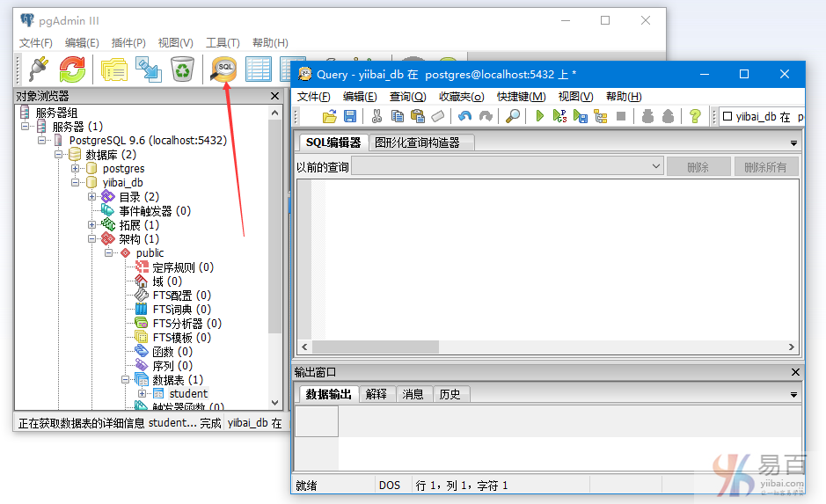The image size is (826, 504).
Task: Expand the postgres database node
Action: coord(76,169)
